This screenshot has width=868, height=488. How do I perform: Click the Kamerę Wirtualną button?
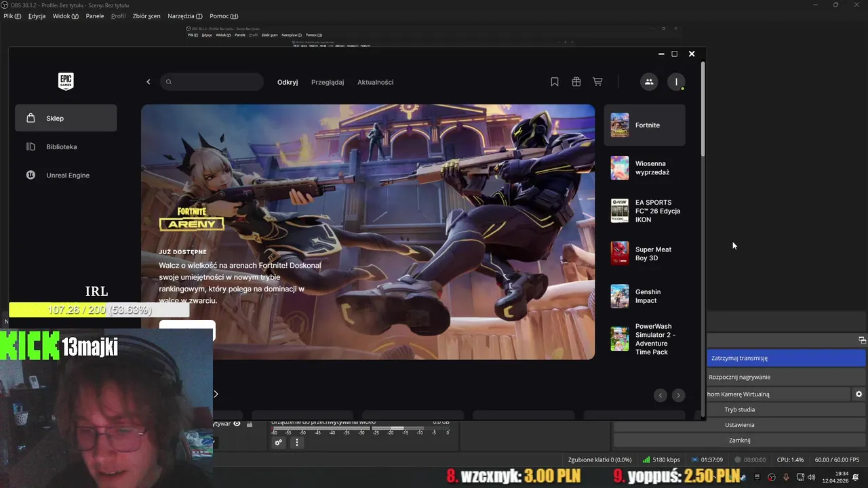(x=778, y=394)
